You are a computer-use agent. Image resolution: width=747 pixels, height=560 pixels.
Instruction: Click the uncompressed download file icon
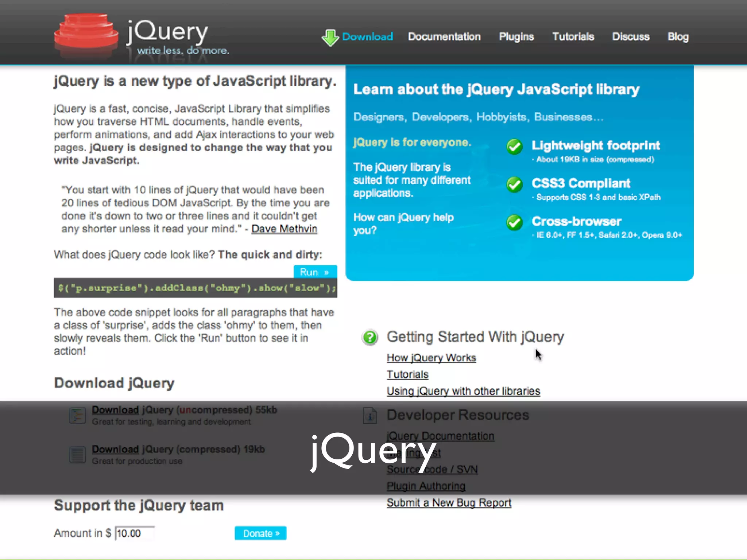pos(77,415)
